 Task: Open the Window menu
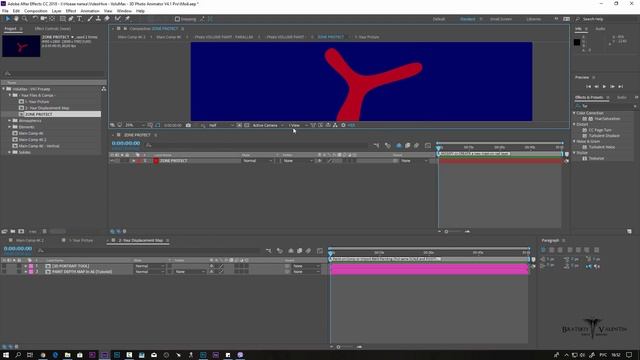tap(124, 11)
